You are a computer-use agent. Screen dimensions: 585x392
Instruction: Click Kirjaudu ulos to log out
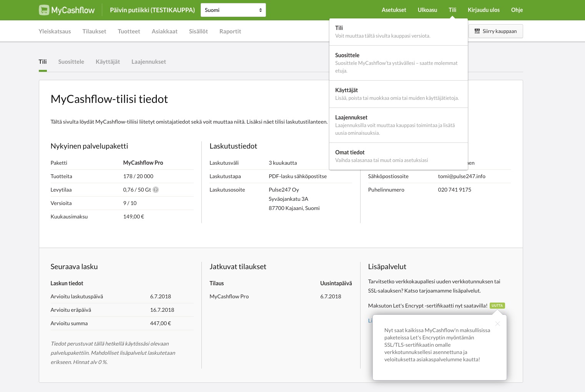coord(484,10)
